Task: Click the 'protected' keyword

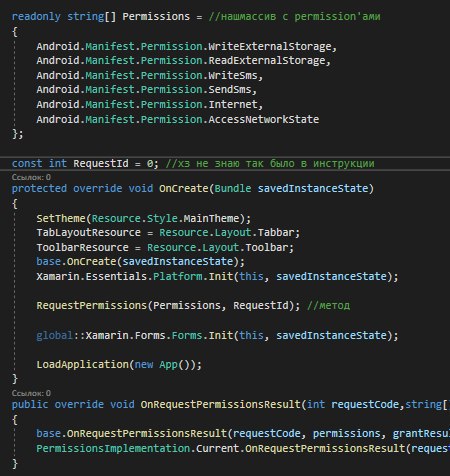Action: 39,188
